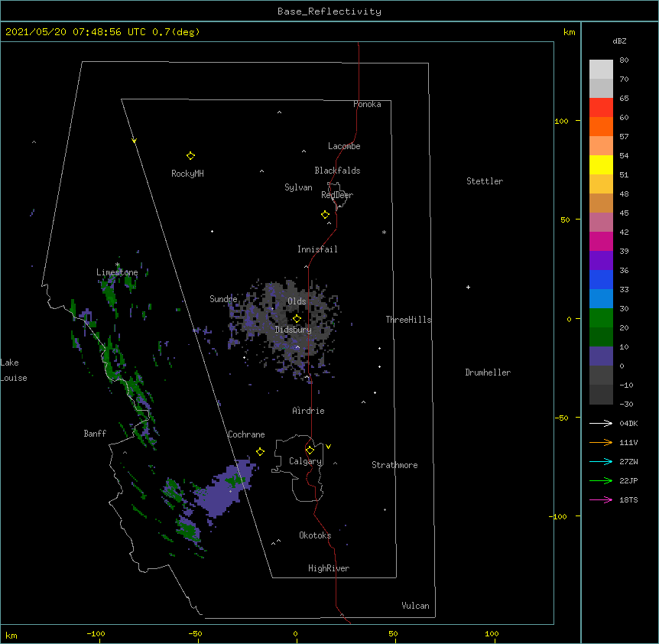Click the HighRiver label
The width and height of the screenshot is (659, 644).
click(329, 568)
